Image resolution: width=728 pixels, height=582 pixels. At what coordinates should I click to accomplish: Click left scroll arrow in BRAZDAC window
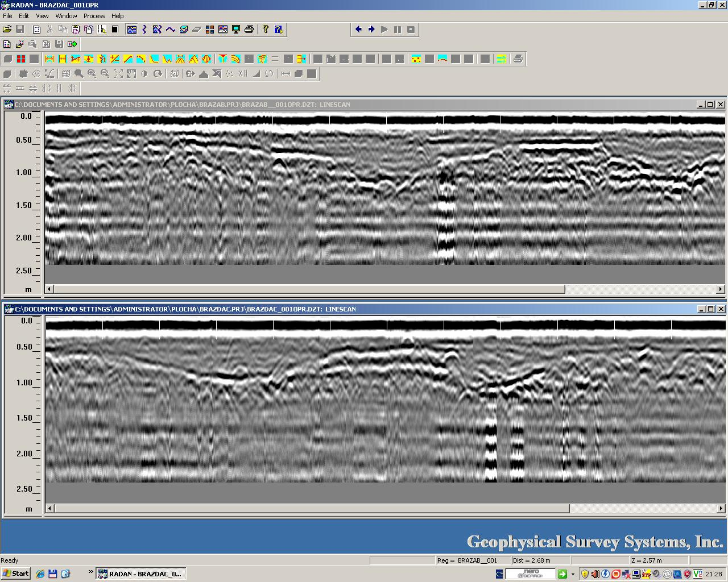click(x=49, y=508)
